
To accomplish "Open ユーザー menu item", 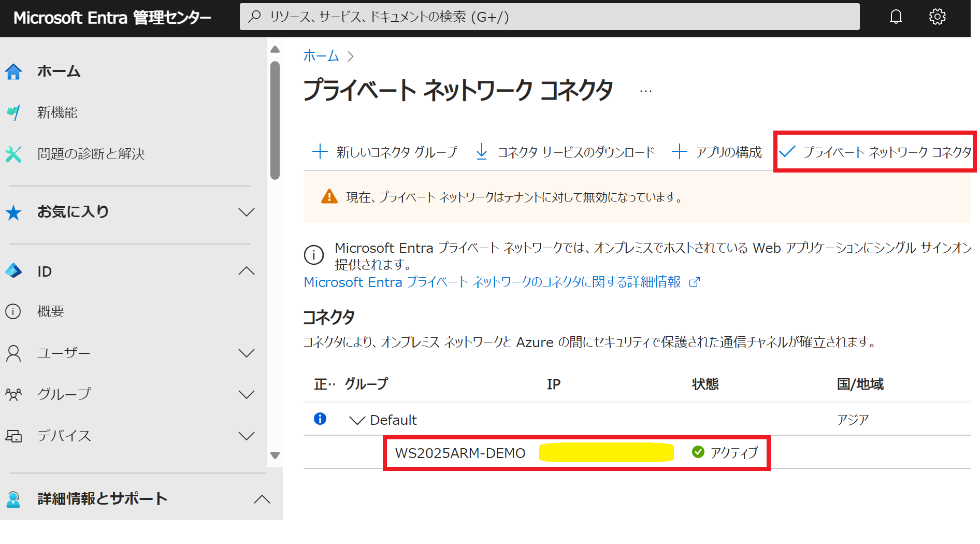I will (x=64, y=353).
